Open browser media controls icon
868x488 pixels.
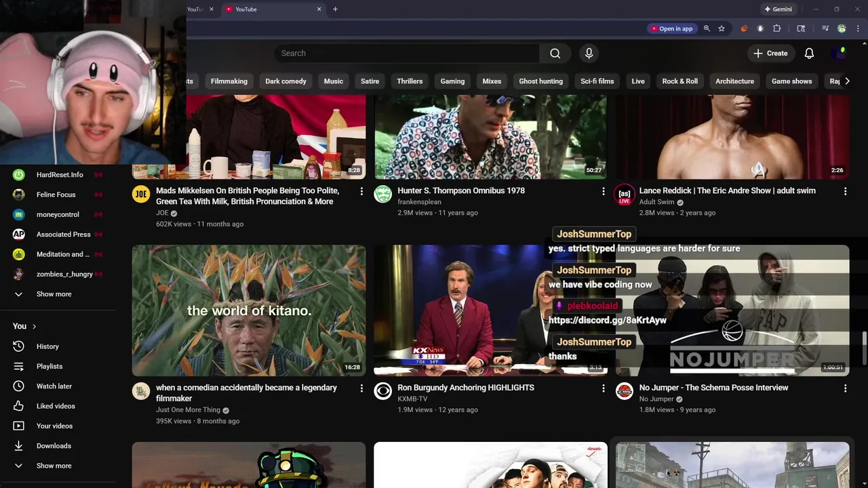coord(825,28)
